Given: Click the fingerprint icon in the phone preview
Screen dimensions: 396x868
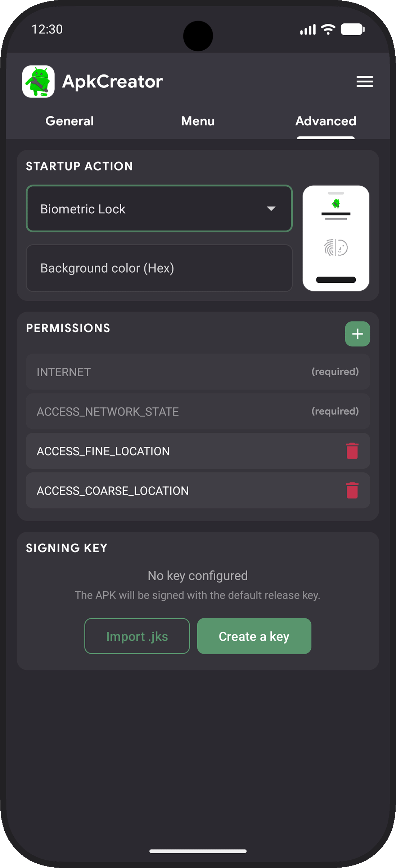Looking at the screenshot, I should (329, 248).
